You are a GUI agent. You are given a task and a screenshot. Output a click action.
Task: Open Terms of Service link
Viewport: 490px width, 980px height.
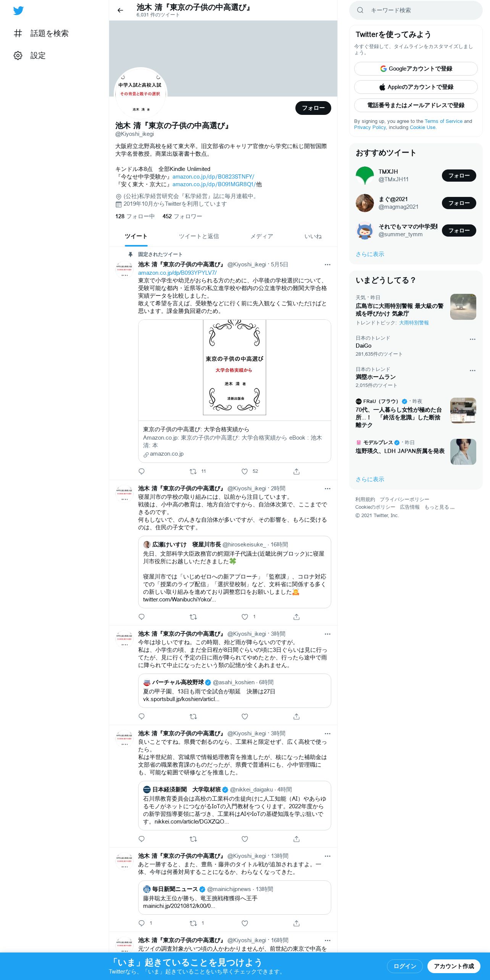(443, 121)
